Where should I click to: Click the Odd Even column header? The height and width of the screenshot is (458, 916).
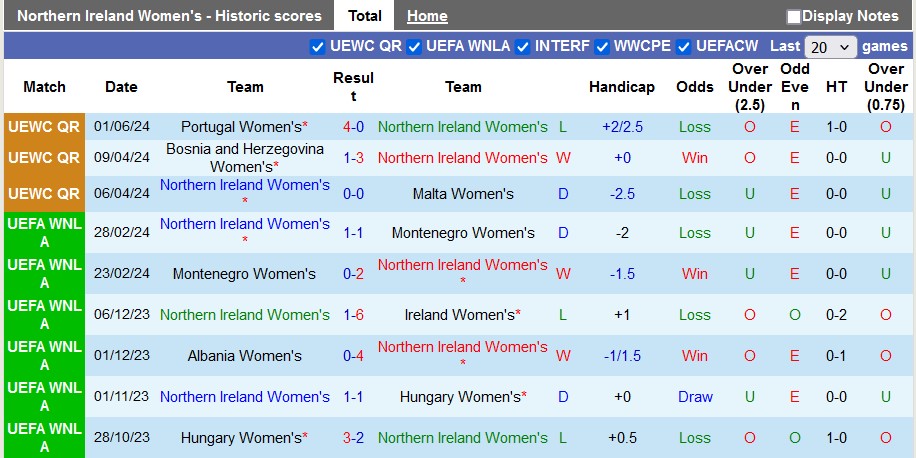pyautogui.click(x=794, y=87)
